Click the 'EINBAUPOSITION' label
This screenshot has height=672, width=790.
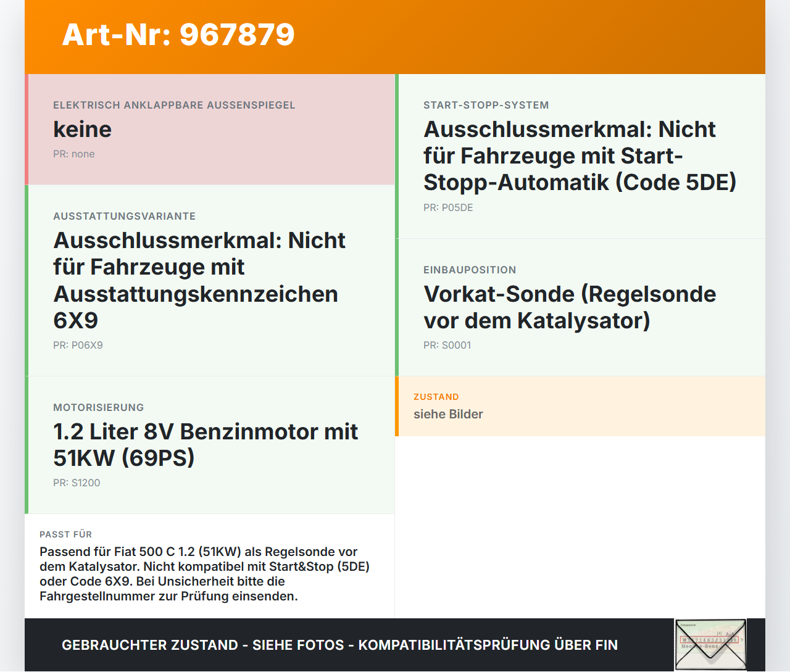[x=470, y=270]
